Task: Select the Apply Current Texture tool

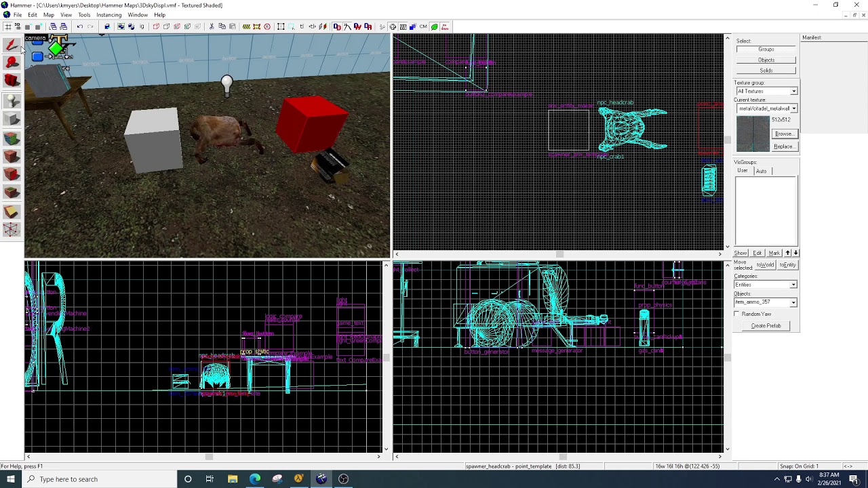Action: pos(12,156)
